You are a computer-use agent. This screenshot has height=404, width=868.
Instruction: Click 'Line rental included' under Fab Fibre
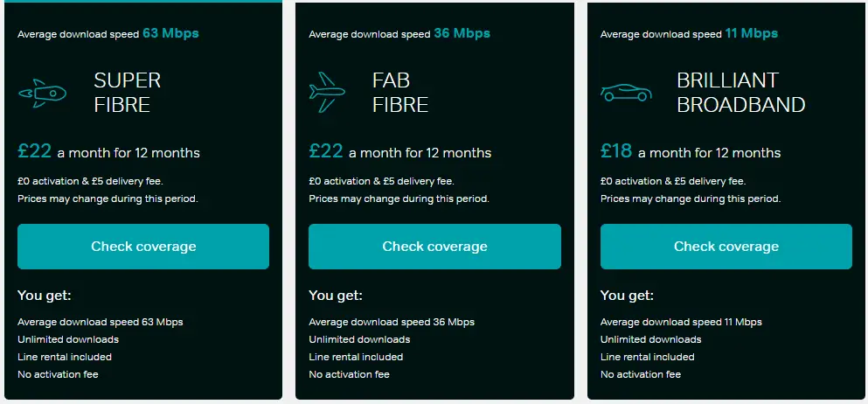tap(356, 357)
